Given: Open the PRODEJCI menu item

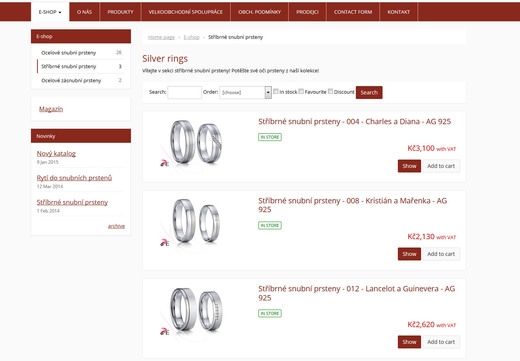Looking at the screenshot, I should click(x=307, y=12).
